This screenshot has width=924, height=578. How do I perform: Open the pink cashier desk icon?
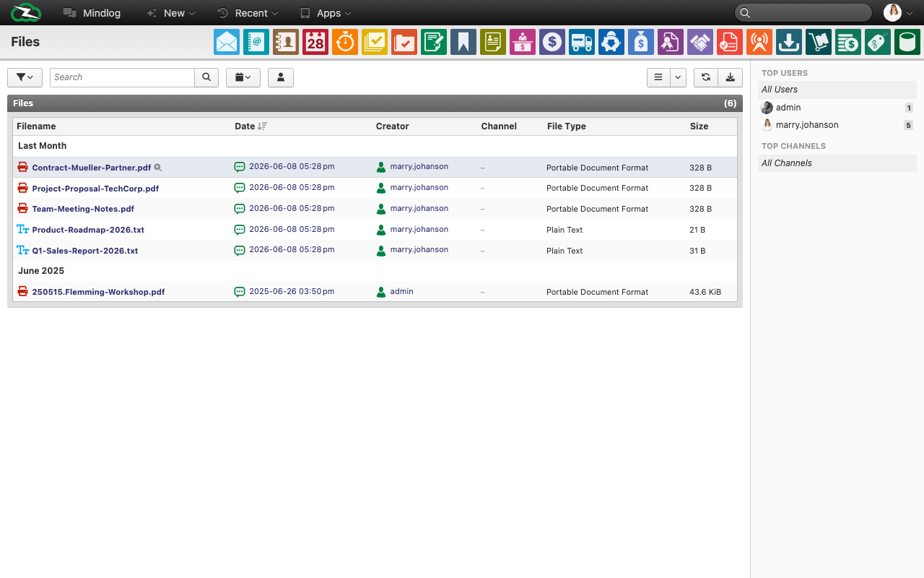[x=523, y=42]
